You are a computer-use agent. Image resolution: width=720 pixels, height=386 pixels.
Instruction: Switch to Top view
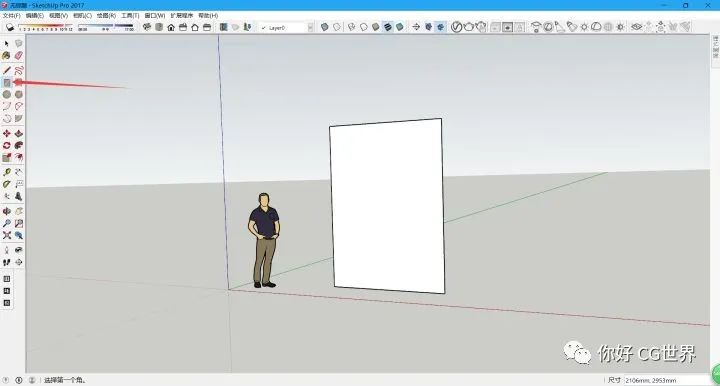159,28
